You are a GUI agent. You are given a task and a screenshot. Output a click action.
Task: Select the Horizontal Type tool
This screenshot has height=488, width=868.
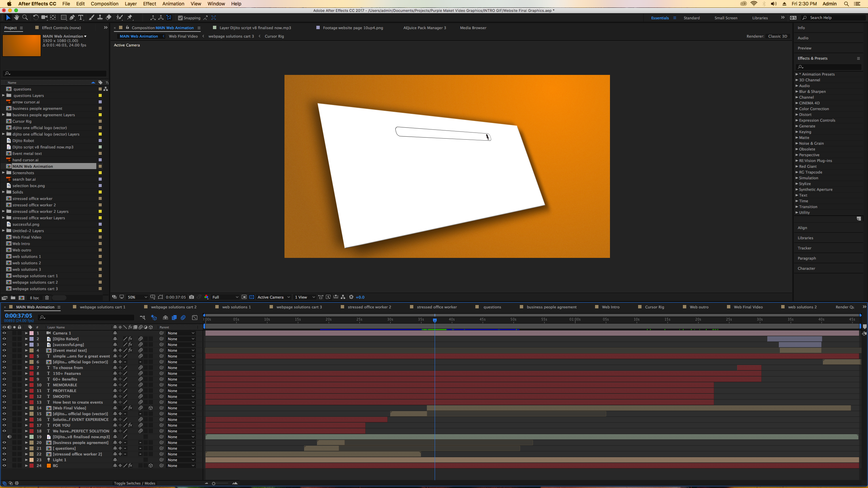coord(81,17)
